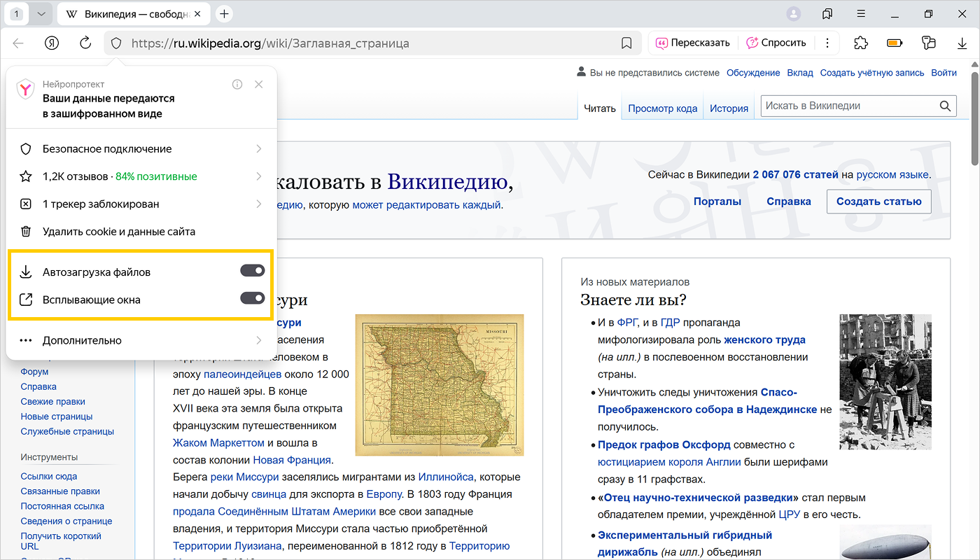Screen dimensions: 980x560
Task: Click the Искать в Википедии search field
Action: 847,106
